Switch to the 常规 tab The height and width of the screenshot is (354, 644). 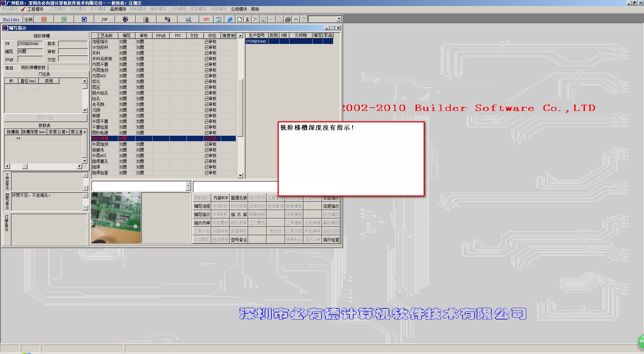tap(9, 68)
